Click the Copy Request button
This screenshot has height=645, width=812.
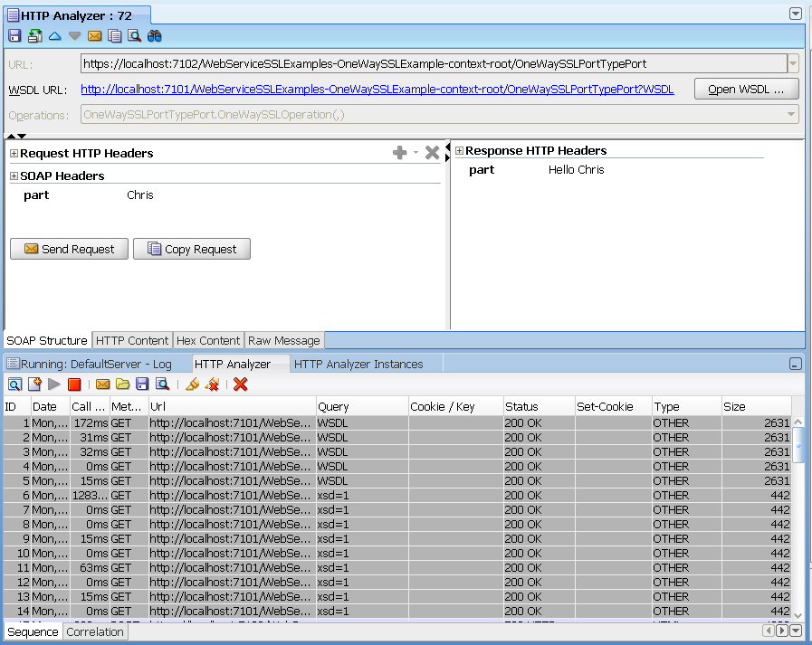192,249
